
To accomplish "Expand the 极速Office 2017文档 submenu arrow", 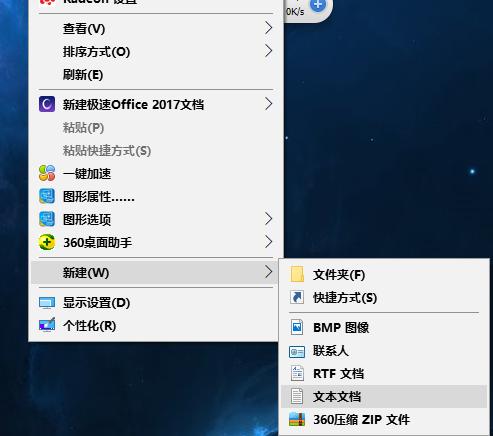I will pyautogui.click(x=269, y=104).
